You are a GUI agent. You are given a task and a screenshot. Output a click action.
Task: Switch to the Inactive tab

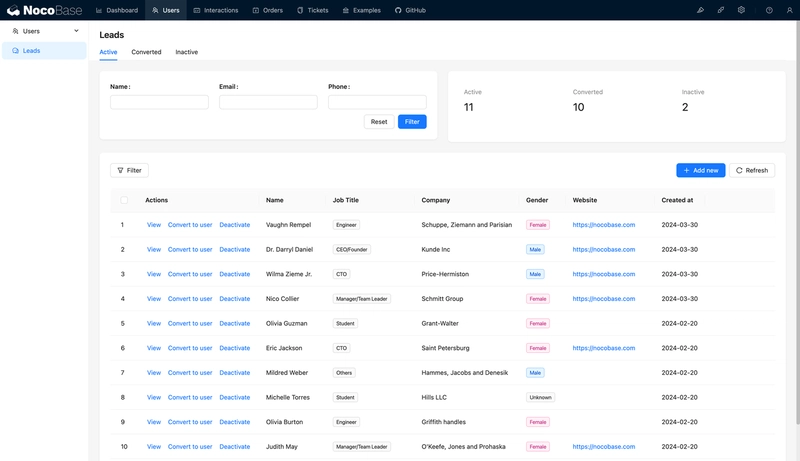point(187,52)
